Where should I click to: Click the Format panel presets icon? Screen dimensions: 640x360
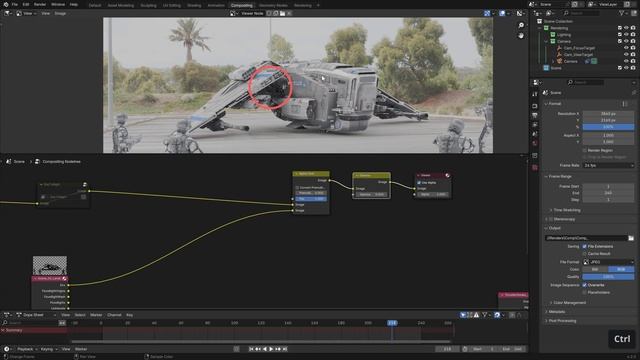coord(625,104)
